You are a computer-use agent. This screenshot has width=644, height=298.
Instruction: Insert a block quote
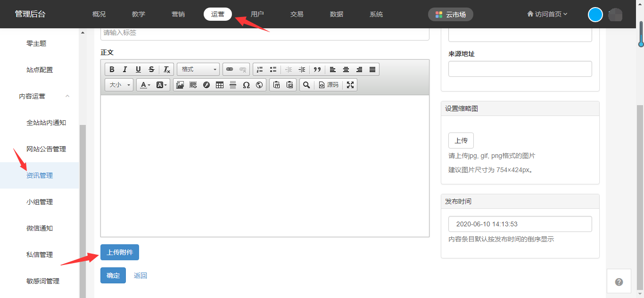click(x=317, y=69)
